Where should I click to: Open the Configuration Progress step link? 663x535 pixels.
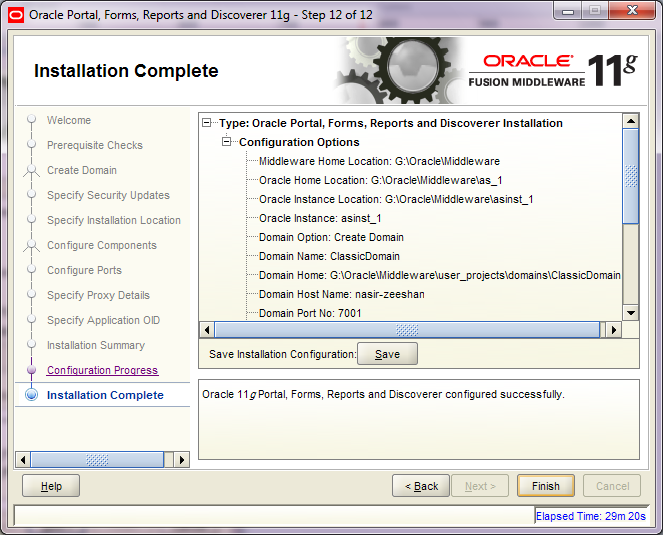point(102,370)
